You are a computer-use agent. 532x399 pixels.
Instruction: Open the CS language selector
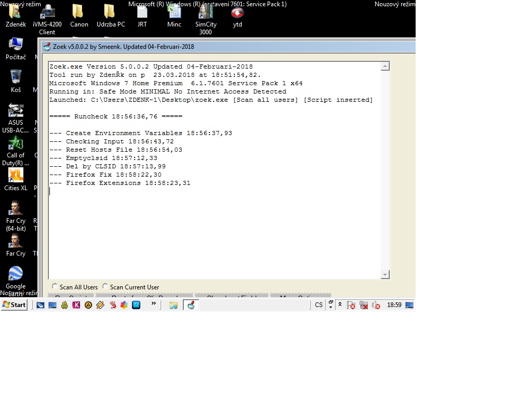coord(318,304)
